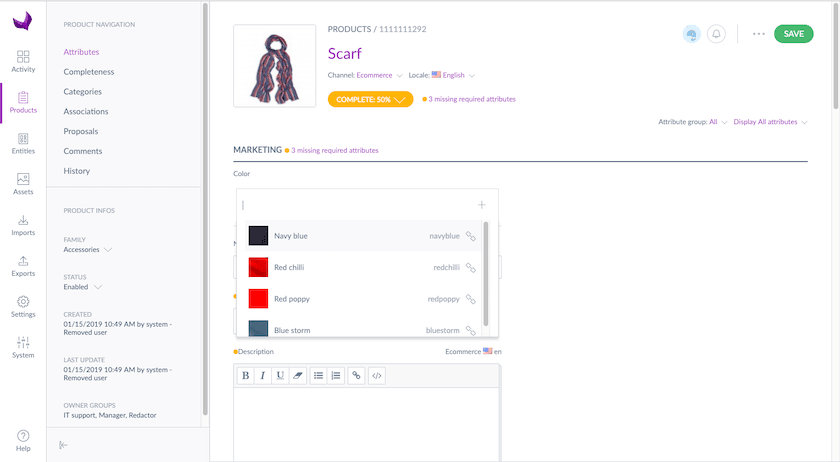This screenshot has width=840, height=462.
Task: Click the Akeneo bird logo
Action: click(x=22, y=21)
